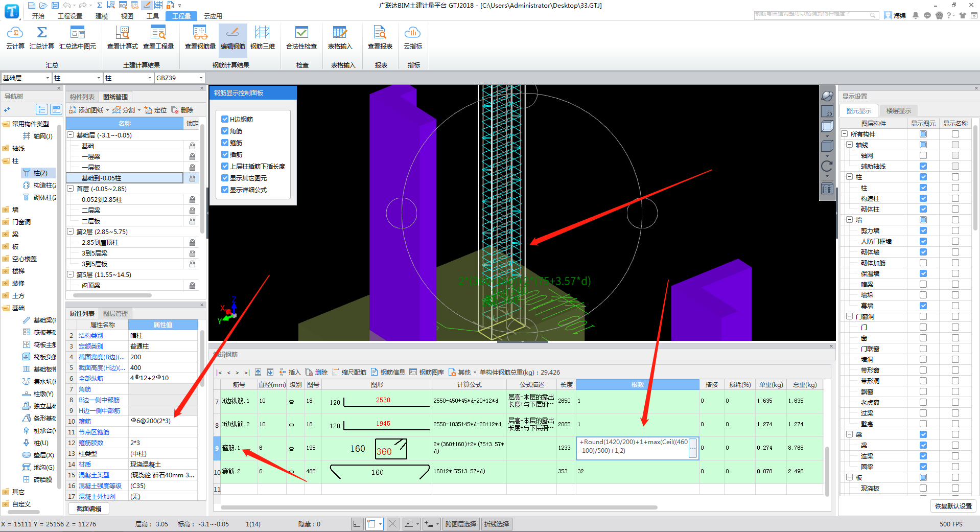Collapse 首层 (-0.05~2.85) group
980x532 pixels.
click(x=71, y=189)
